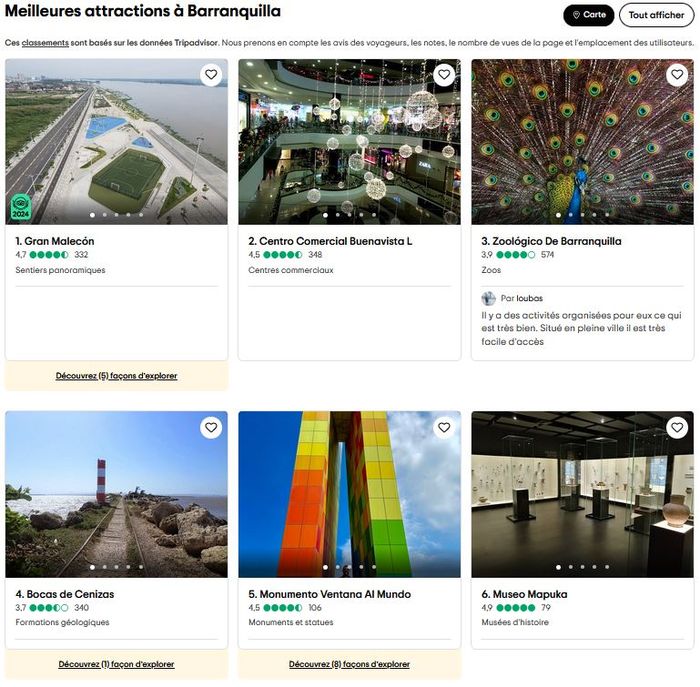Expand Découvrez (5) façons d'explorer
The width and height of the screenshot is (700, 687).
pyautogui.click(x=116, y=376)
